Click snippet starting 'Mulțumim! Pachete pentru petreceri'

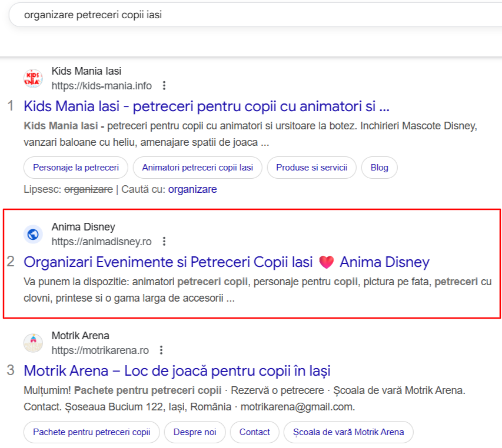pos(245,399)
